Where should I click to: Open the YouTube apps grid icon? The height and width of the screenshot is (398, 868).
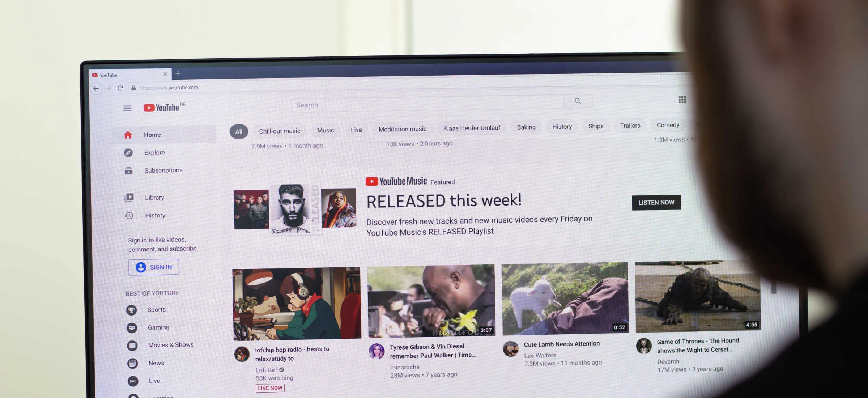[x=682, y=99]
